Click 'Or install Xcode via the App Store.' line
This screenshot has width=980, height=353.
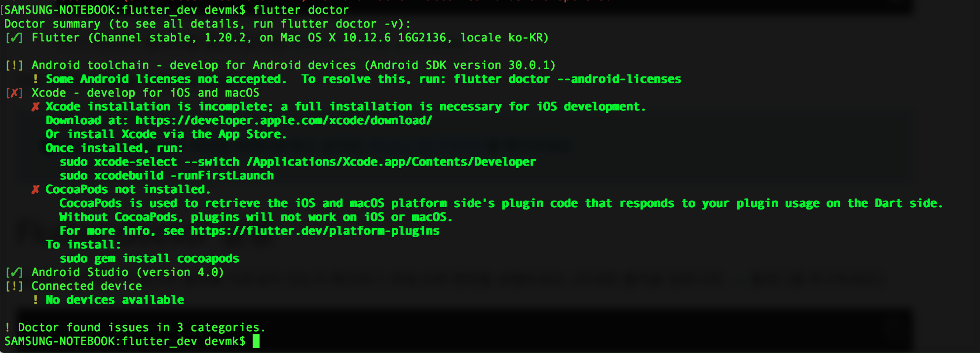tap(166, 134)
